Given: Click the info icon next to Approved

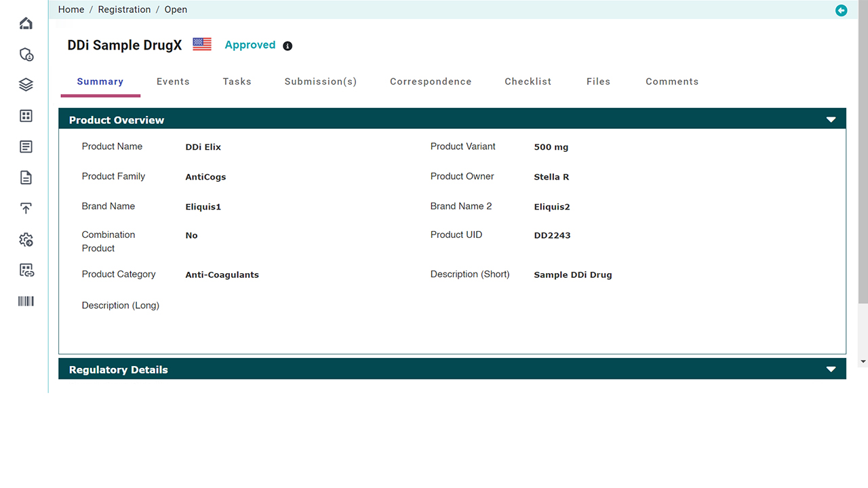Looking at the screenshot, I should pos(288,46).
